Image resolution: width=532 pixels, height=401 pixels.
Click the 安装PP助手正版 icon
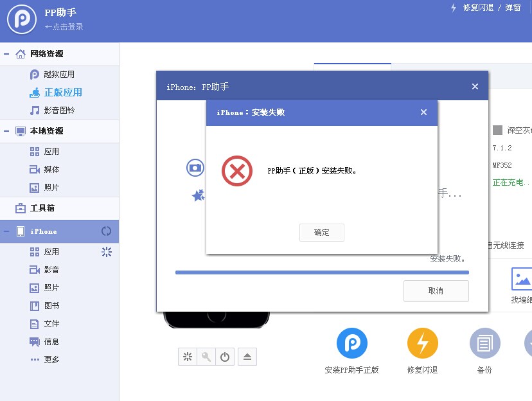pyautogui.click(x=352, y=343)
